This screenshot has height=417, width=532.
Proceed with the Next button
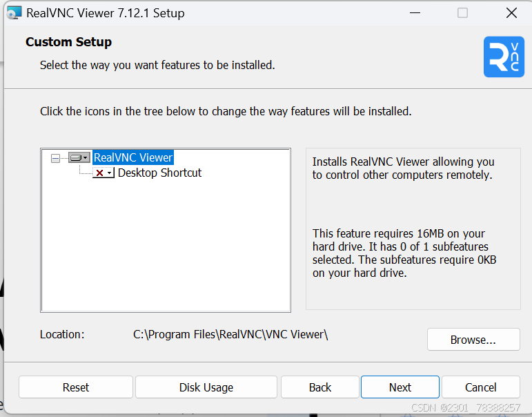(x=400, y=387)
